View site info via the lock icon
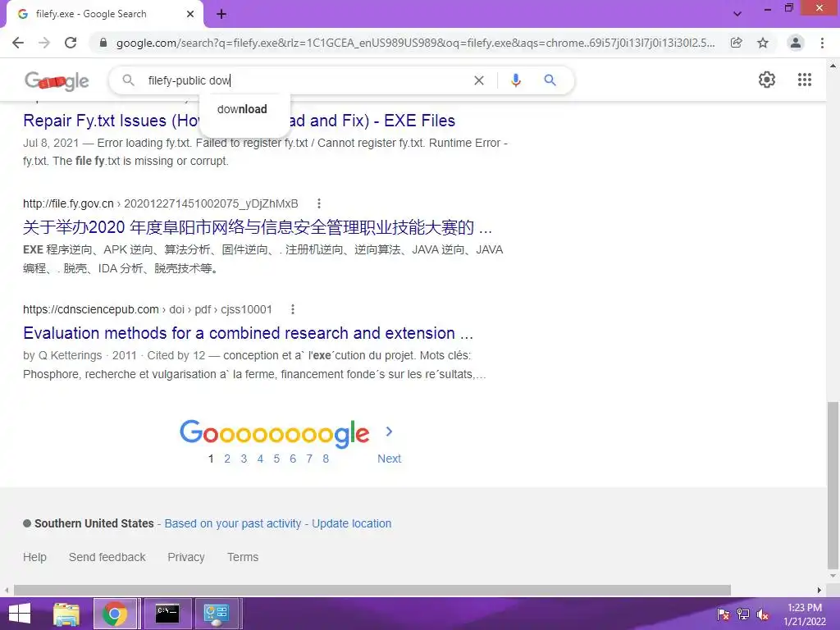840x630 pixels. point(103,43)
